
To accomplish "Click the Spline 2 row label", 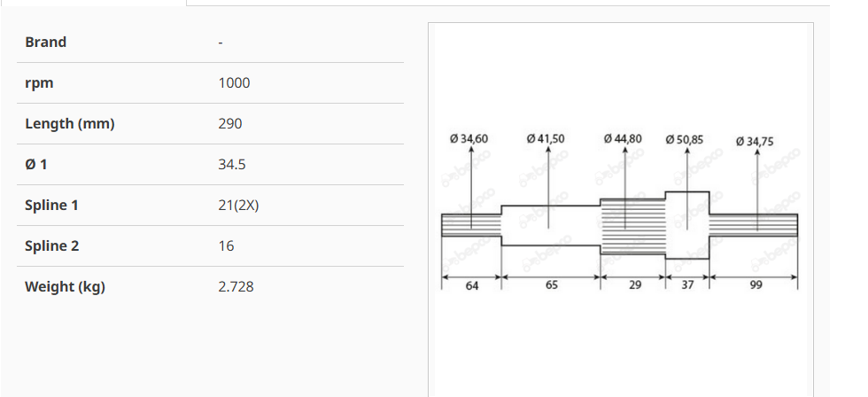I will 52,245.
